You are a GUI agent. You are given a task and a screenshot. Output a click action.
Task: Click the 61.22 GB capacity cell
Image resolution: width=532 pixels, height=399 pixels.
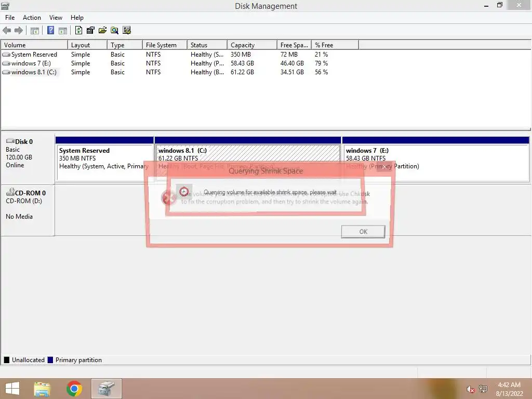242,72
